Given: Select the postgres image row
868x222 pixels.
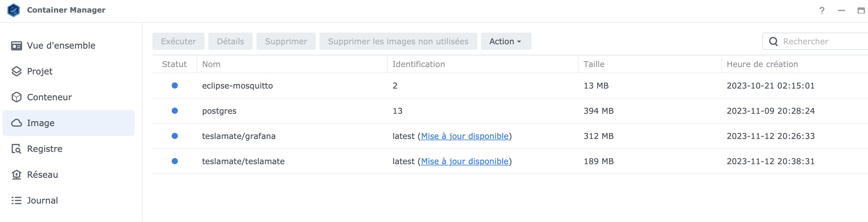Looking at the screenshot, I should [219, 111].
